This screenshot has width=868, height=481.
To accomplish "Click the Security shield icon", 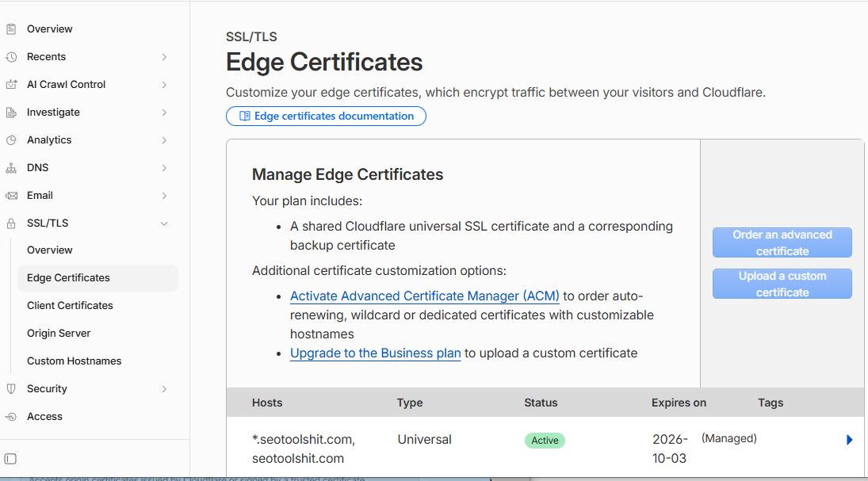I will [11, 388].
